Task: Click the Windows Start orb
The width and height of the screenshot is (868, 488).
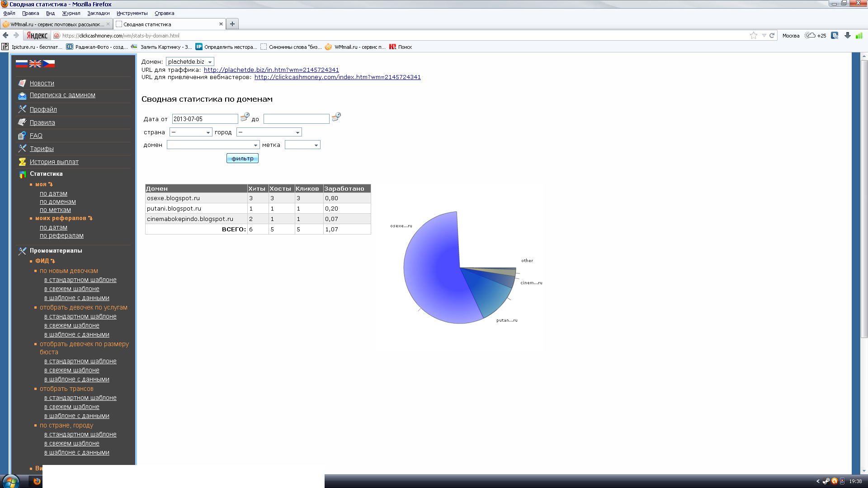Action: pos(11,481)
